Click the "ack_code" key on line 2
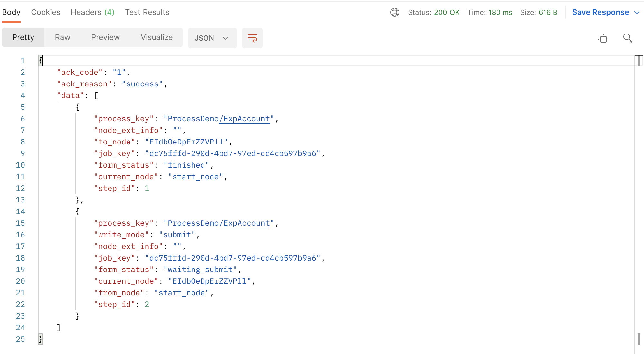Image resolution: width=644 pixels, height=354 pixels. click(x=80, y=72)
